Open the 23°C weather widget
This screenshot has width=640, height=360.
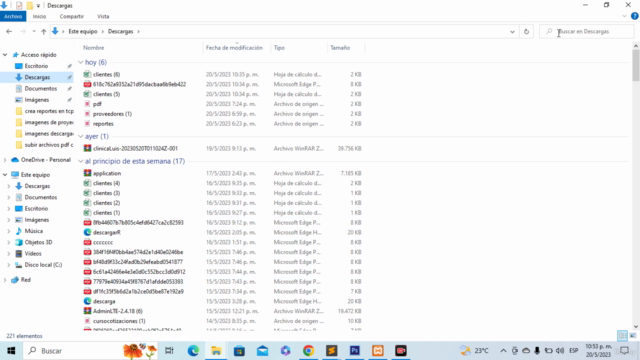pyautogui.click(x=474, y=351)
